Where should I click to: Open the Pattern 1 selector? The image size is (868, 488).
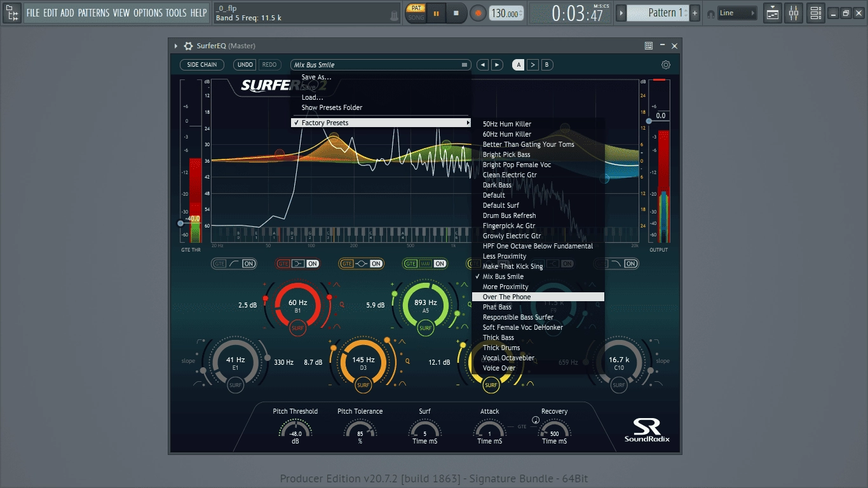658,13
